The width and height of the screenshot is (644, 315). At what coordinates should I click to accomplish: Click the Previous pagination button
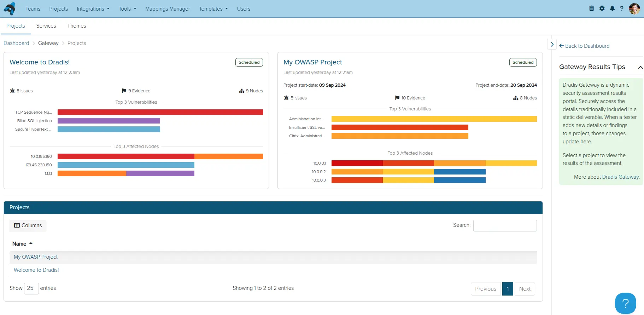click(x=486, y=289)
